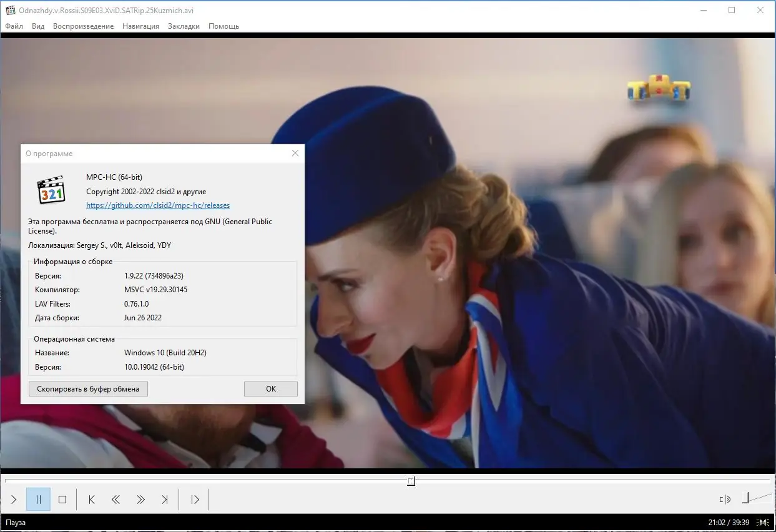The width and height of the screenshot is (776, 532).
Task: Click the playback status icon in the status bar
Action: coord(763,523)
